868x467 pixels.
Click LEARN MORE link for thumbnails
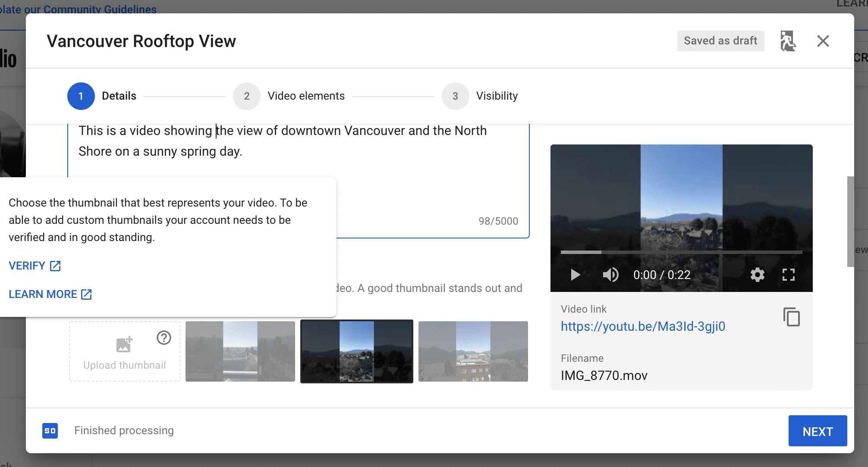click(x=50, y=294)
